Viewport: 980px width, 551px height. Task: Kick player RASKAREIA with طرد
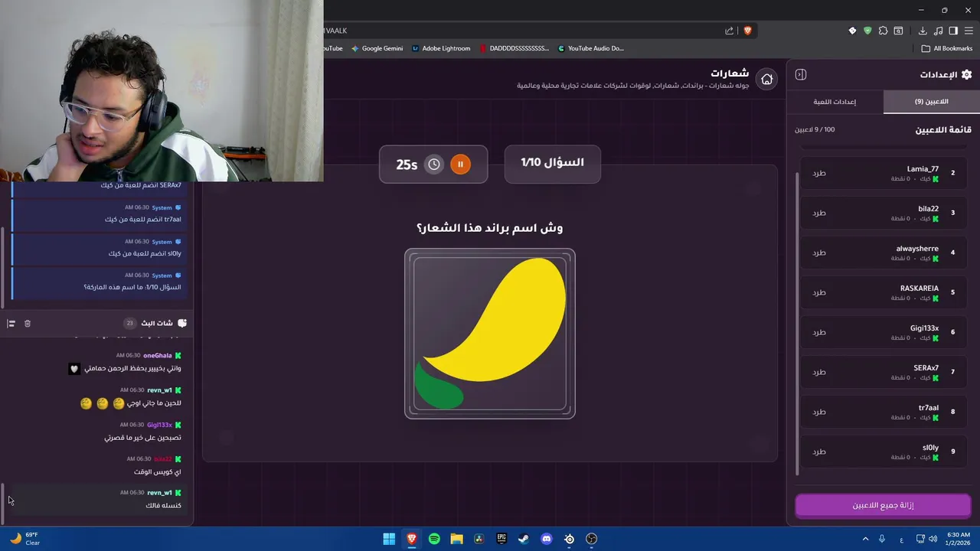[x=819, y=292]
